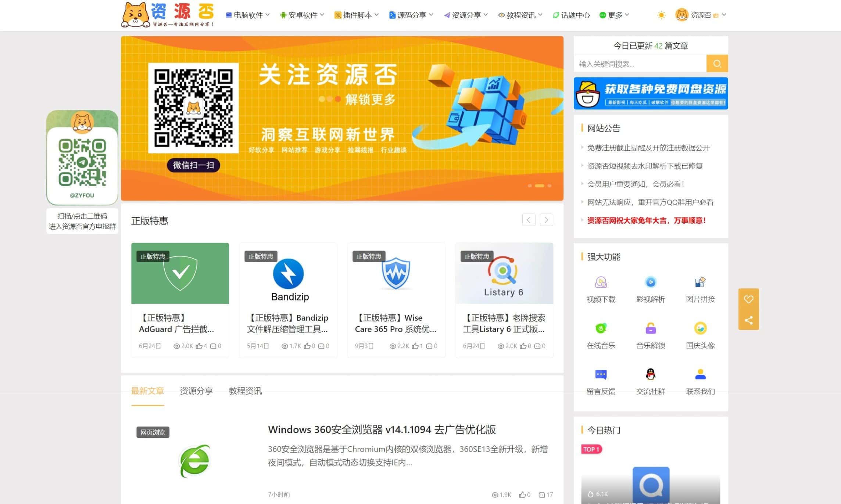Switch to the 教程资讯 article tab
The width and height of the screenshot is (841, 504).
click(x=245, y=391)
